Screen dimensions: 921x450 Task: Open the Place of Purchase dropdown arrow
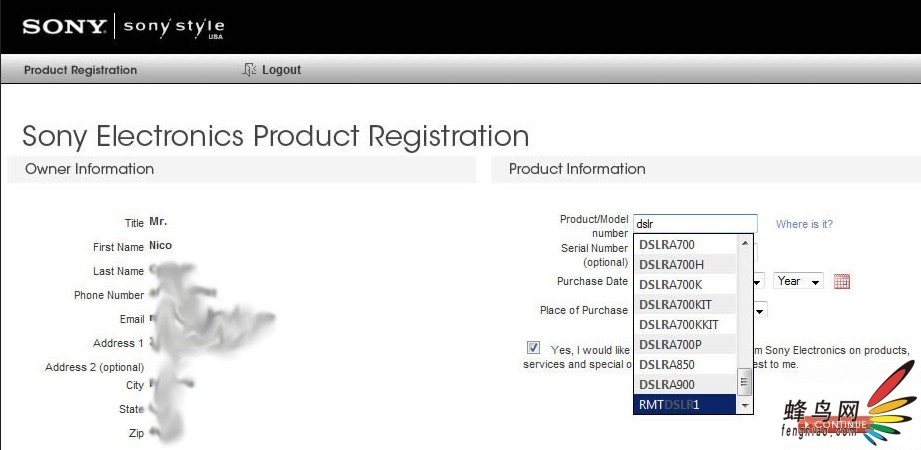coord(760,310)
